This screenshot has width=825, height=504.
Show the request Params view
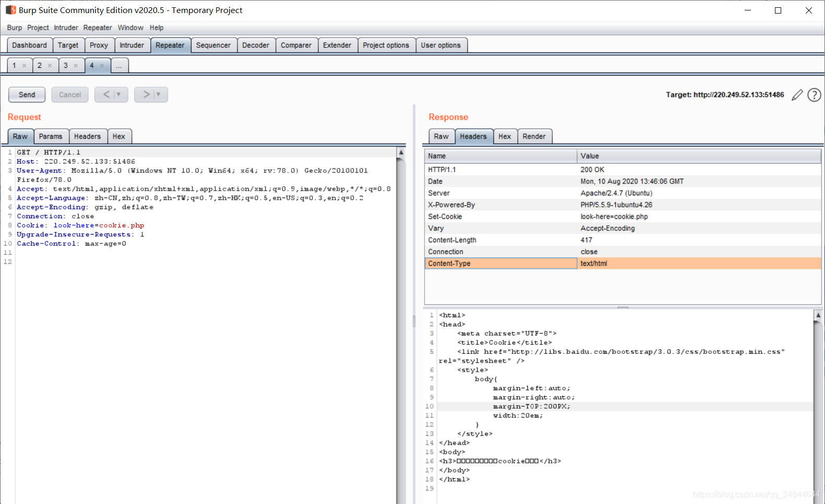tap(51, 137)
